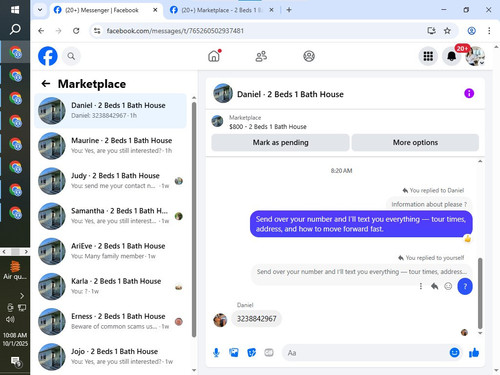Open Karla - 2 Beds 1 Bath House chat
The height and width of the screenshot is (375, 500).
110,286
